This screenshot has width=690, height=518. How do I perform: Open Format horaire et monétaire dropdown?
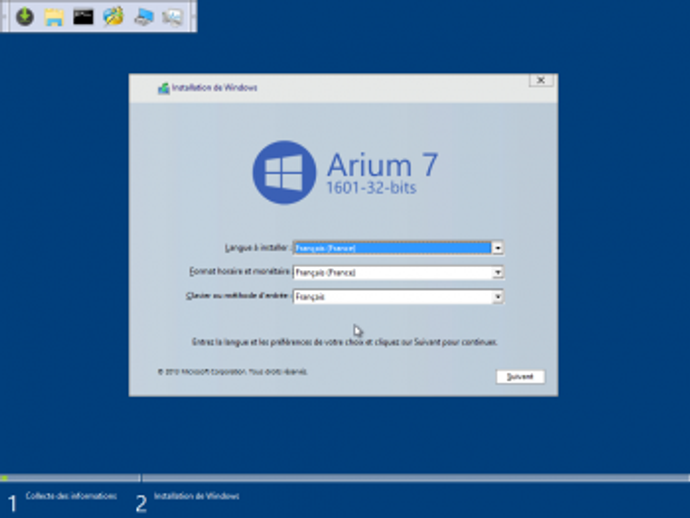point(497,273)
